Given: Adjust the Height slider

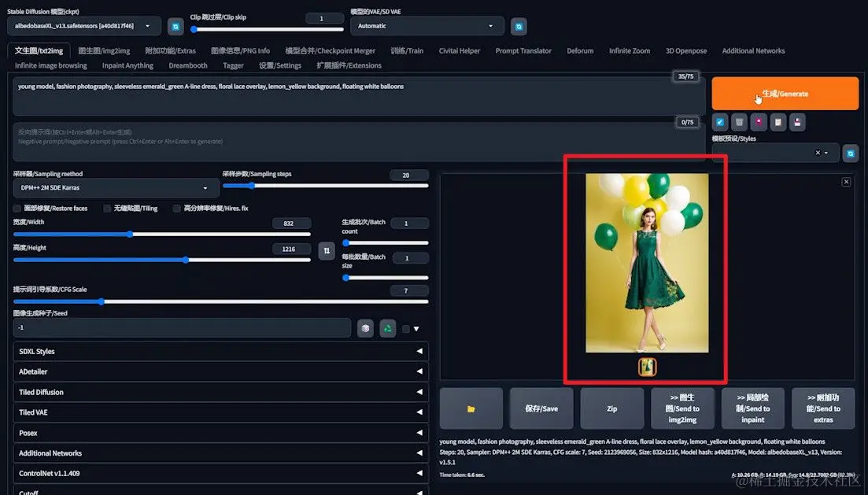Looking at the screenshot, I should coord(161,260).
